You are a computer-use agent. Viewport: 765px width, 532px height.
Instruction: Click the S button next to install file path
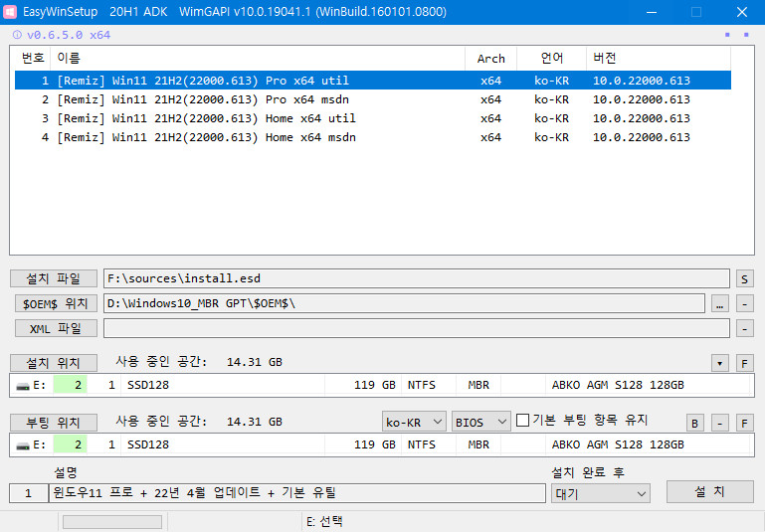744,278
